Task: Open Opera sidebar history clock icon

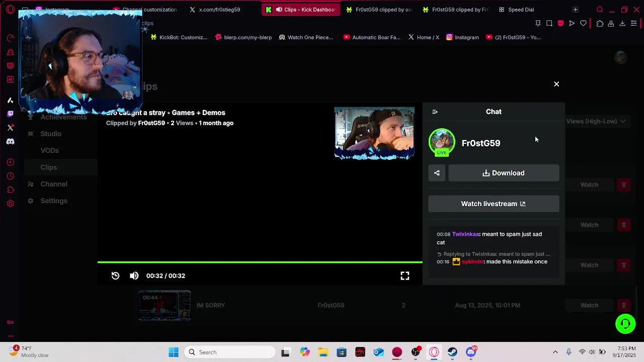Action: pos(10,176)
